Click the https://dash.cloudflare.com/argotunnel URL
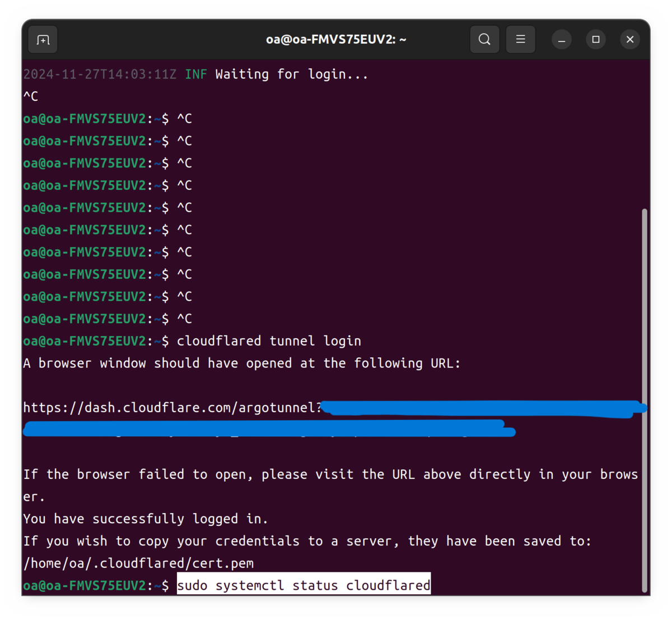Viewport: 672px width, 620px height. (172, 408)
